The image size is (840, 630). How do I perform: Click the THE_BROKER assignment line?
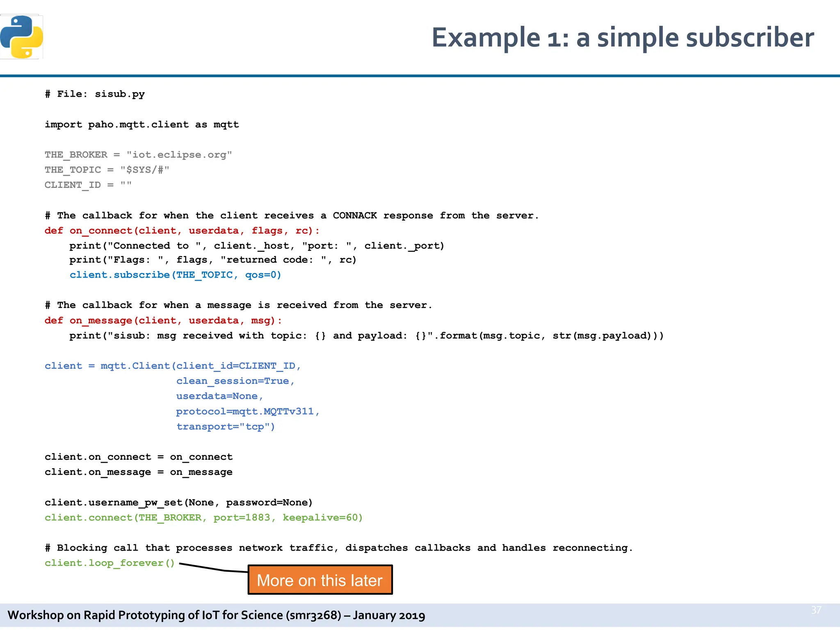pyautogui.click(x=138, y=155)
